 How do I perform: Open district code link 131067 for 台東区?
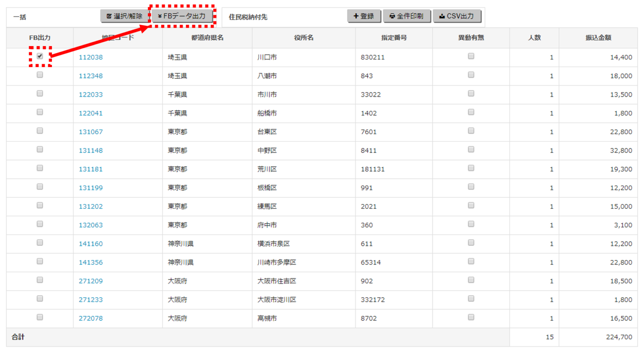point(91,131)
